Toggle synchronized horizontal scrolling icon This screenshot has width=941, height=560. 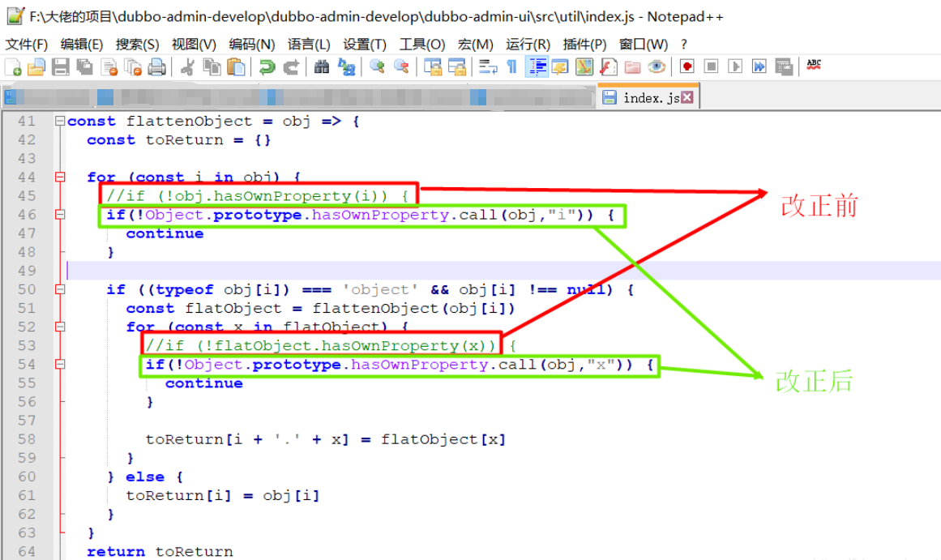456,66
